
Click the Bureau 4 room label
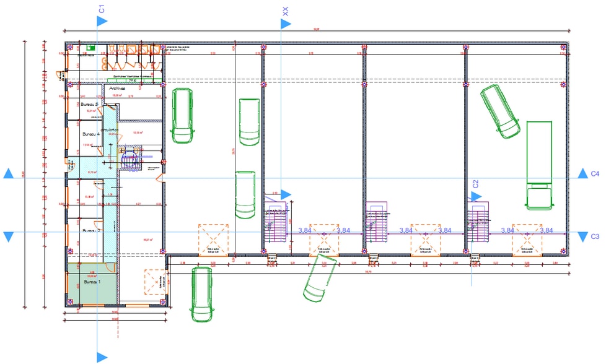click(91, 134)
